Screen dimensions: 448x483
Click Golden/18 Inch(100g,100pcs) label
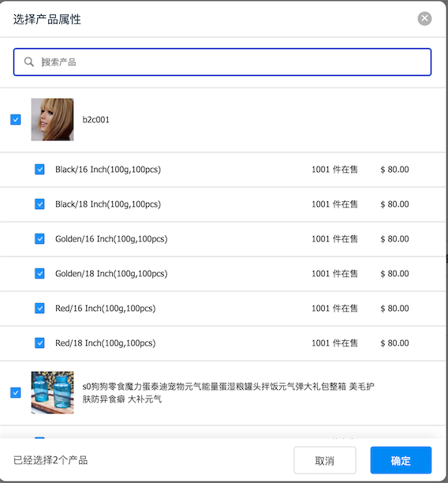pyautogui.click(x=111, y=274)
